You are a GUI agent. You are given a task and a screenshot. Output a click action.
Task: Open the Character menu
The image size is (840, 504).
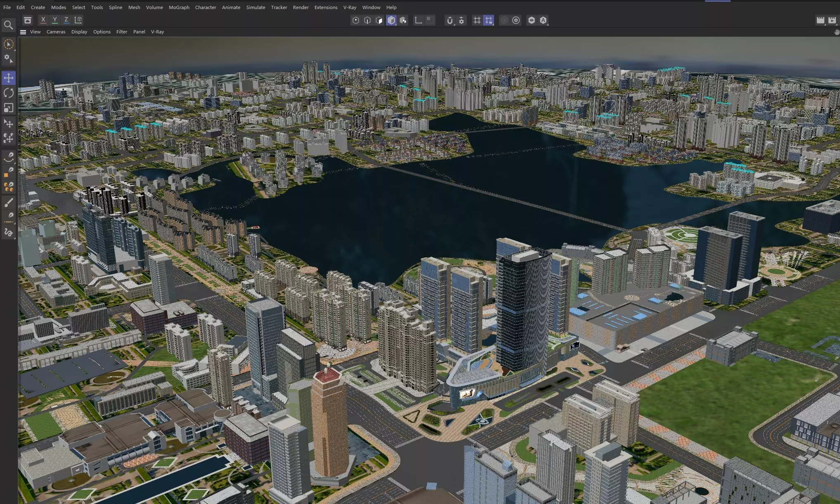pos(206,7)
